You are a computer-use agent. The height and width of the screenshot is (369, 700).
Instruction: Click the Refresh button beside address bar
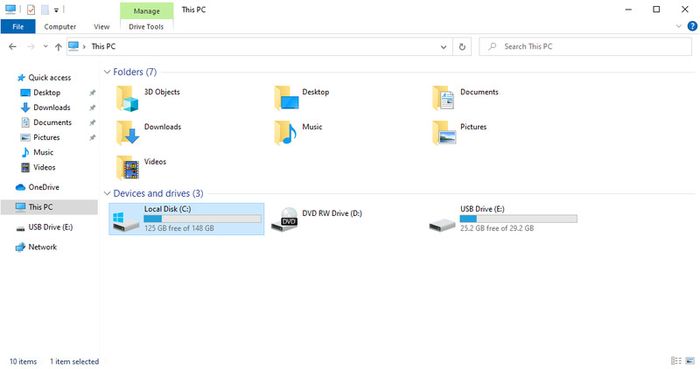(x=462, y=46)
